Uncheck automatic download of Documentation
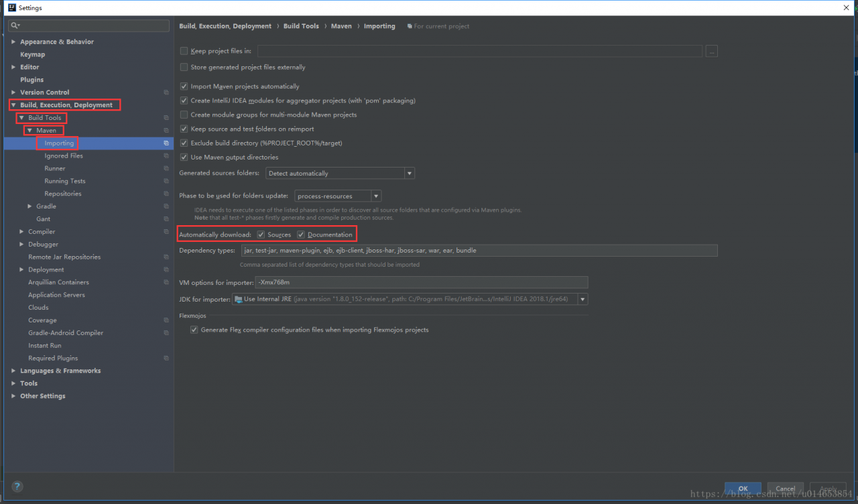This screenshot has height=504, width=858. pos(301,235)
